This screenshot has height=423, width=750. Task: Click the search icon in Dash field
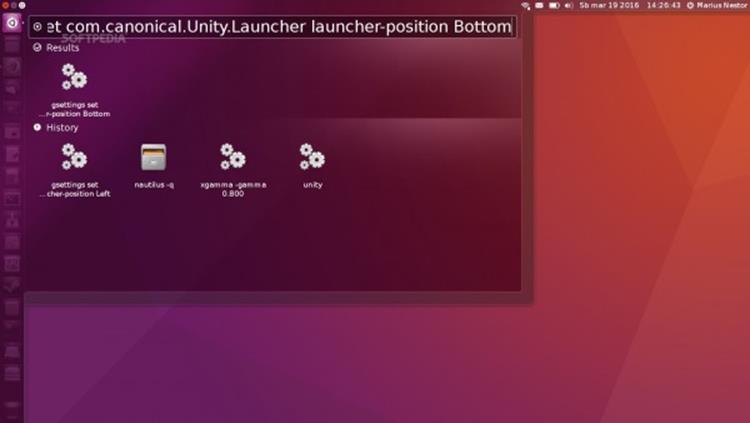(37, 27)
